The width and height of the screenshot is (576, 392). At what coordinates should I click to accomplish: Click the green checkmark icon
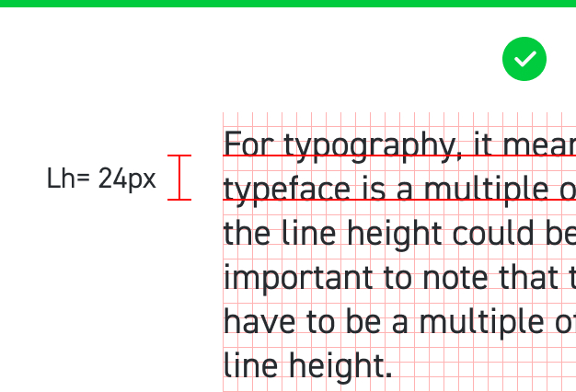(524, 60)
